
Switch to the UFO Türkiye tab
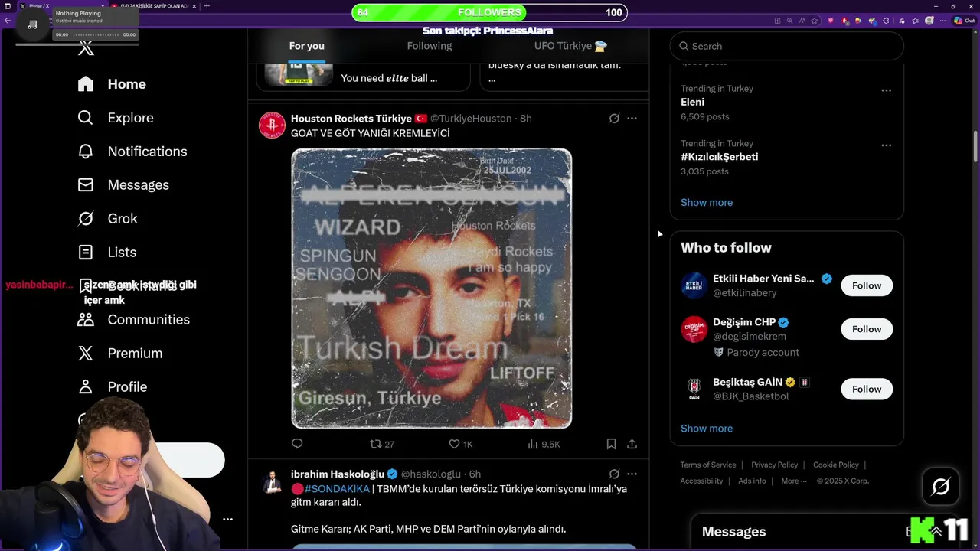point(570,46)
